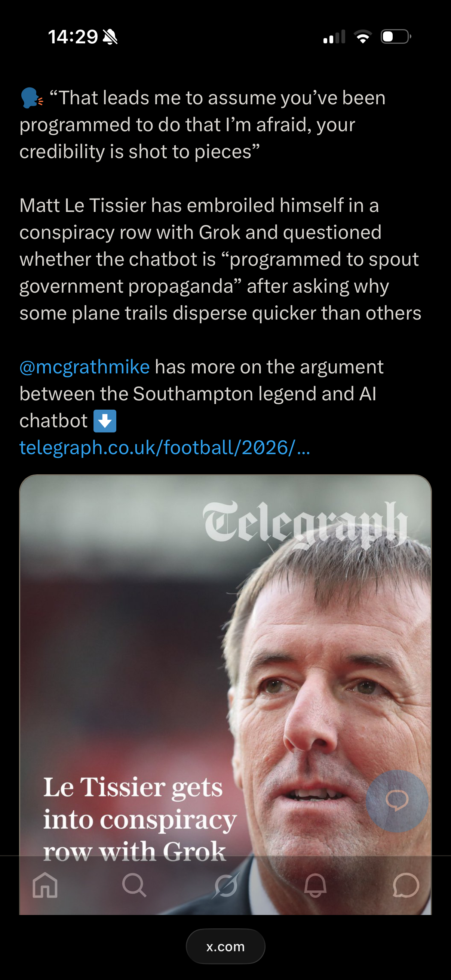The height and width of the screenshot is (980, 451).
Task: Tap the cellular signal bars icon
Action: (334, 37)
